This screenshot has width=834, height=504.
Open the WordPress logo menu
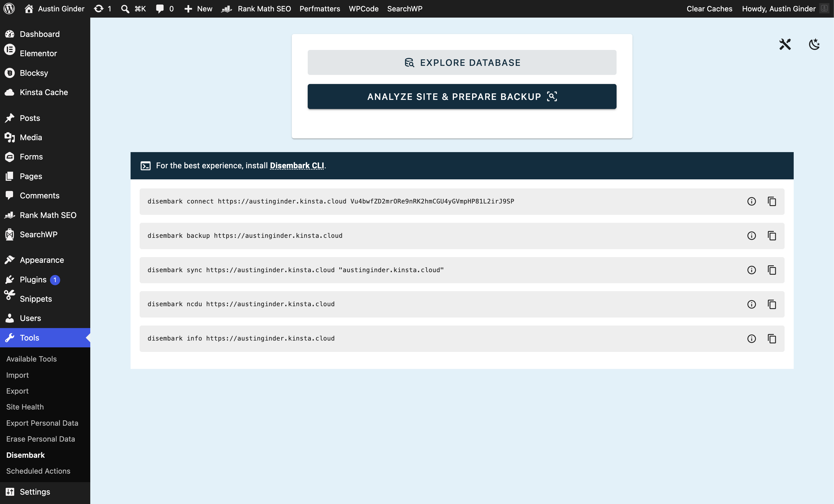pos(9,9)
